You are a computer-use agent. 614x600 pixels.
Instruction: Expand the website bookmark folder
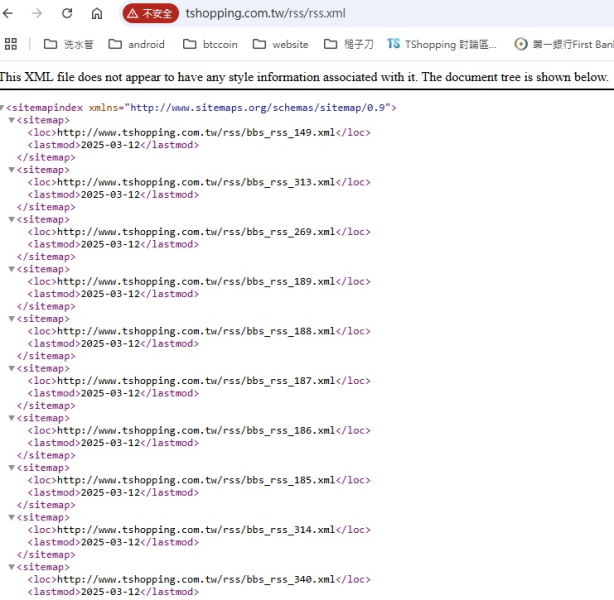[280, 44]
